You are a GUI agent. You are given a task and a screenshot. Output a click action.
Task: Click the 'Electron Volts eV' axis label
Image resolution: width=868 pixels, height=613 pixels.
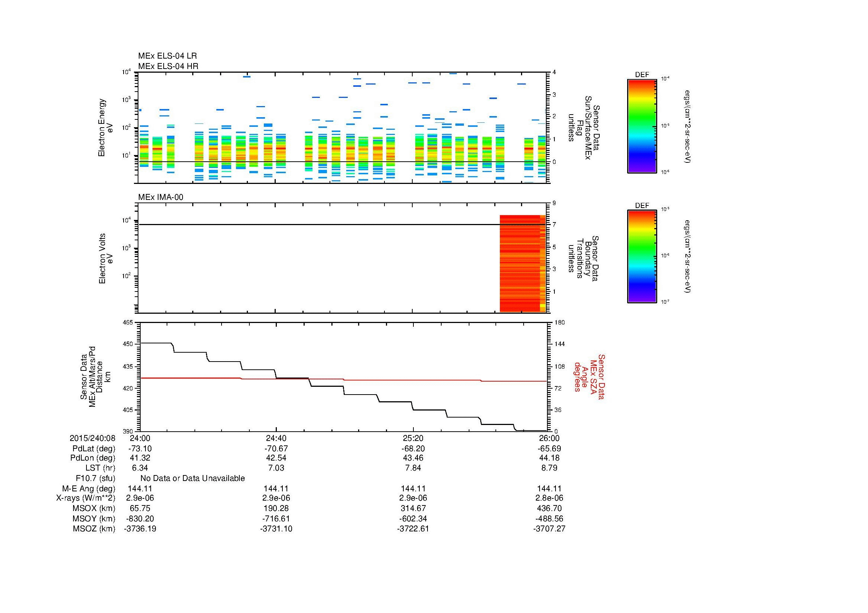(x=106, y=258)
